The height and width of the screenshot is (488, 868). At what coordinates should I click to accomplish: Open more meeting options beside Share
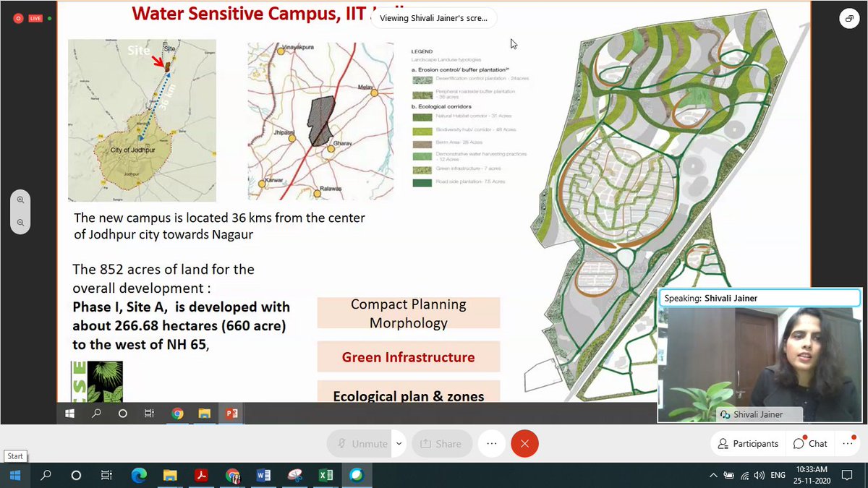[x=492, y=444]
